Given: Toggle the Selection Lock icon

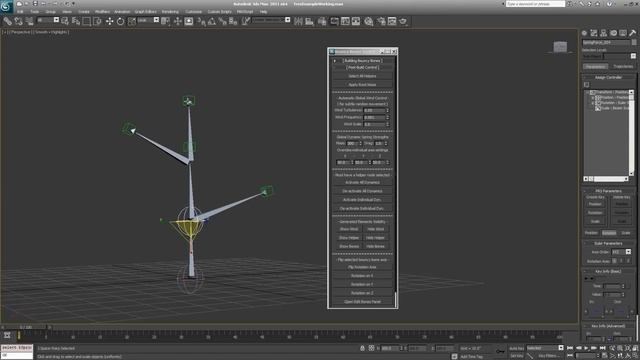Looking at the screenshot, I should tap(362, 348).
